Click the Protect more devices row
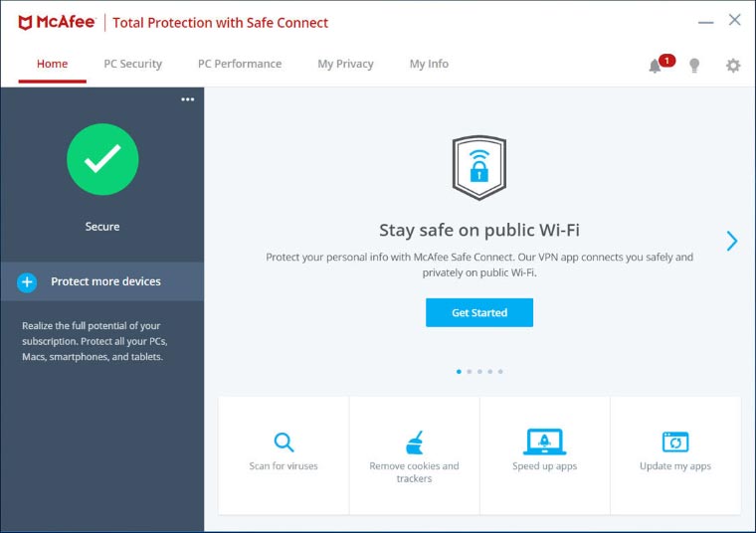The height and width of the screenshot is (533, 756). [x=102, y=281]
